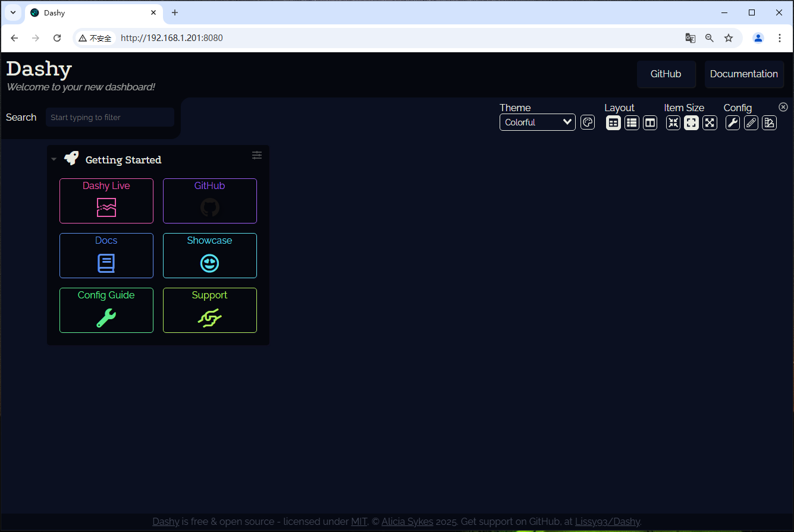Open the browser profile icon
Image resolution: width=794 pixels, height=532 pixels.
point(758,38)
